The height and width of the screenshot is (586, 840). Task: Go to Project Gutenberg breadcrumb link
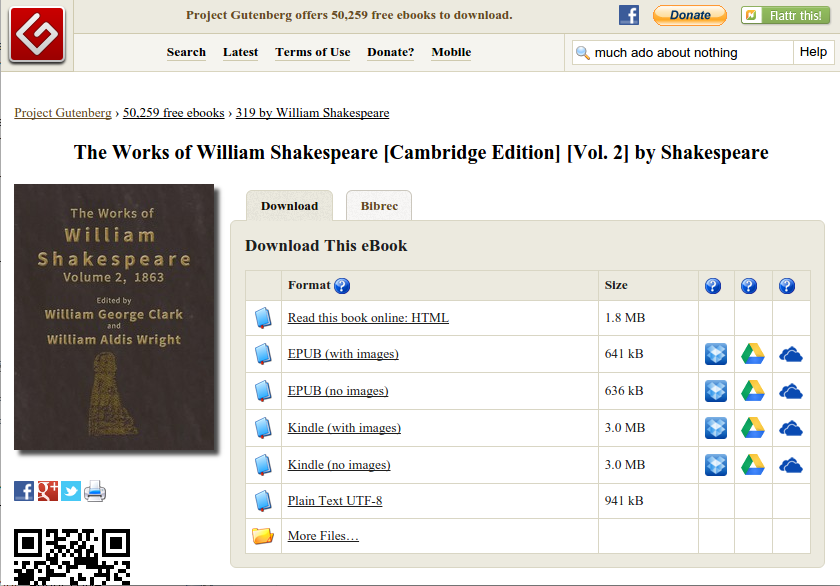(x=63, y=113)
